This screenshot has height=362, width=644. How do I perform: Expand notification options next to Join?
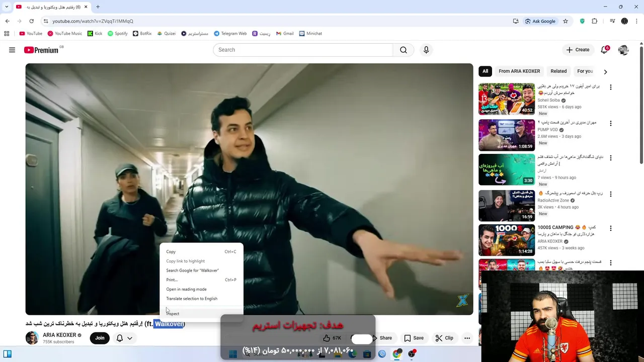pos(124,338)
